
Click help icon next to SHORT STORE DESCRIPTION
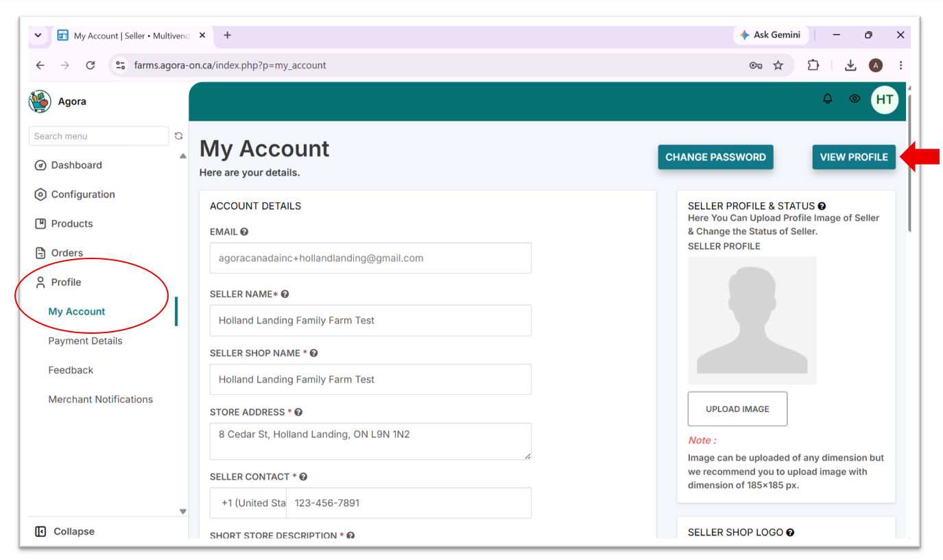[x=350, y=535]
